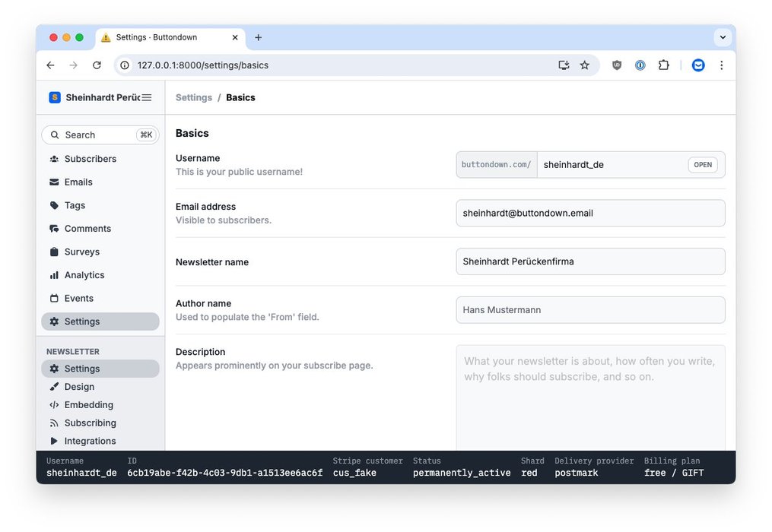772x532 pixels.
Task: Click the OPEN button beside username
Action: click(703, 165)
